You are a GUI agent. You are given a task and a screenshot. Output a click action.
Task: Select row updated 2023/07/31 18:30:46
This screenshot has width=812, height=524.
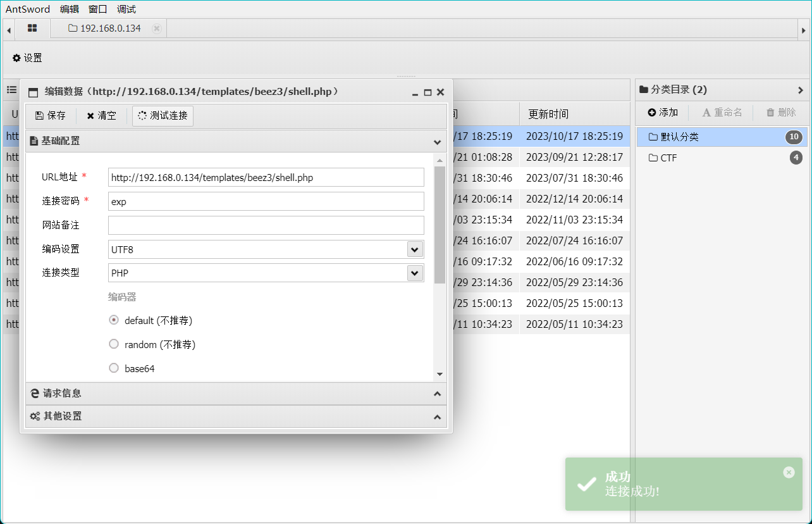click(574, 178)
